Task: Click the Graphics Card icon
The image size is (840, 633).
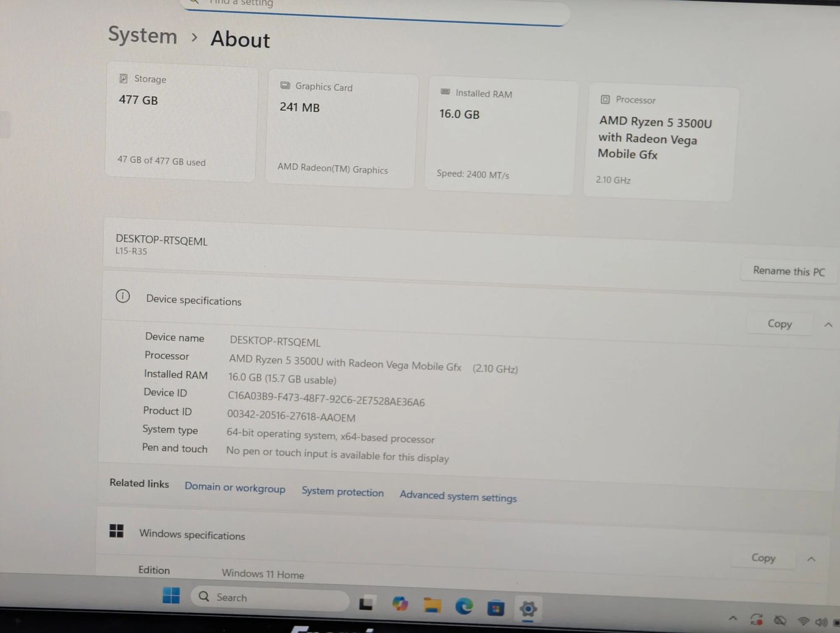Action: tap(285, 85)
